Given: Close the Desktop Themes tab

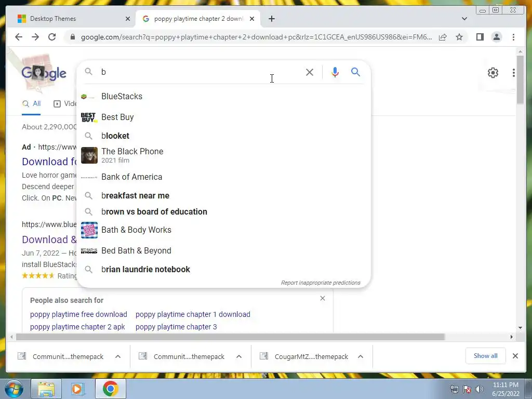Looking at the screenshot, I should pos(128,19).
